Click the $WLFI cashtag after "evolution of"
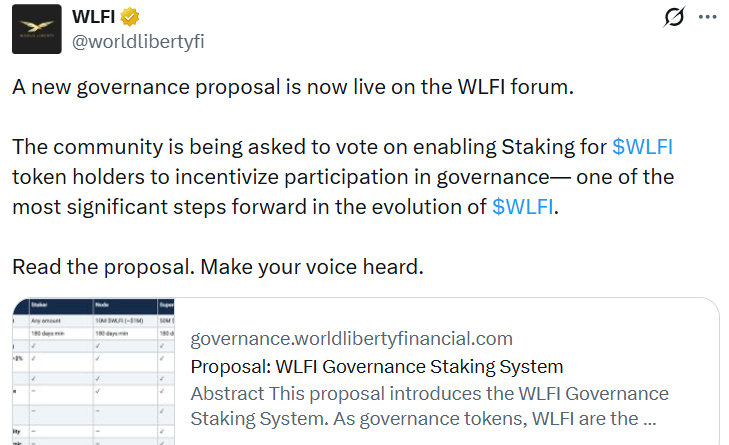This screenshot has width=729, height=445. pyautogui.click(x=523, y=208)
